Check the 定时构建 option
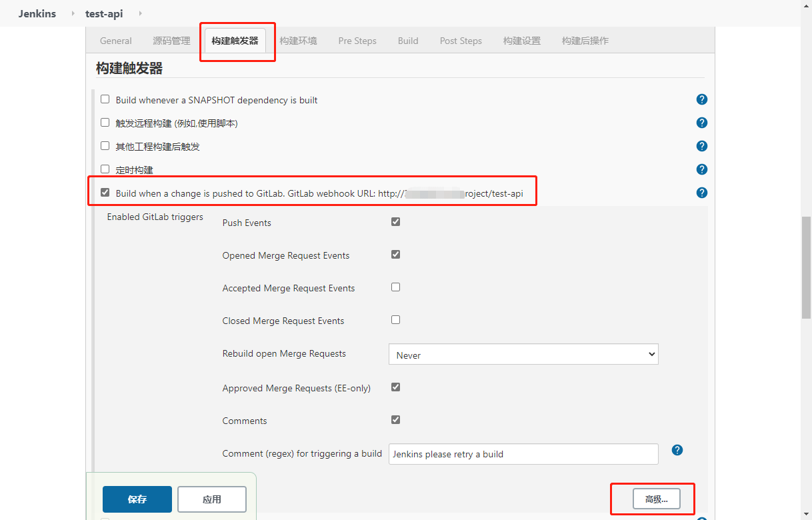Image resolution: width=812 pixels, height=520 pixels. [105, 169]
